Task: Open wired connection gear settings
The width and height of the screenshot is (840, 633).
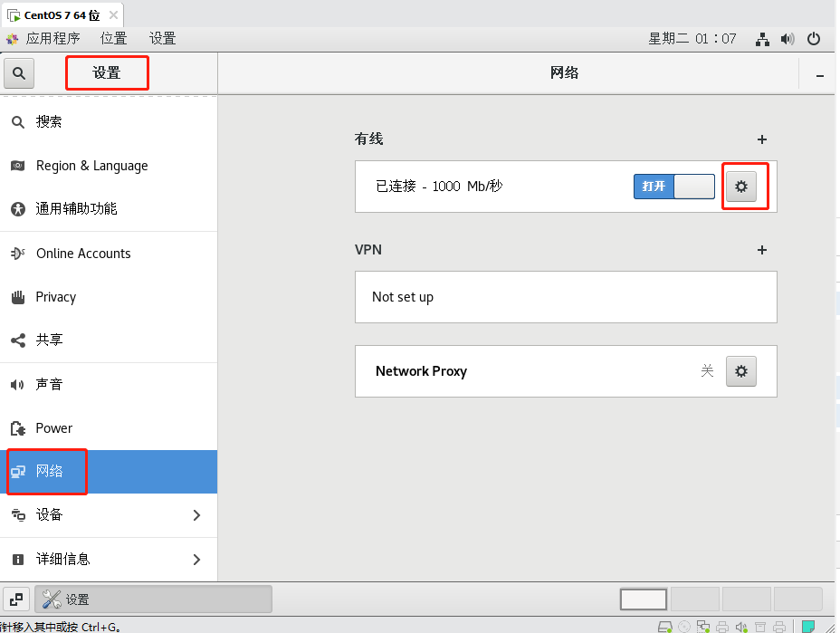Action: 741,187
